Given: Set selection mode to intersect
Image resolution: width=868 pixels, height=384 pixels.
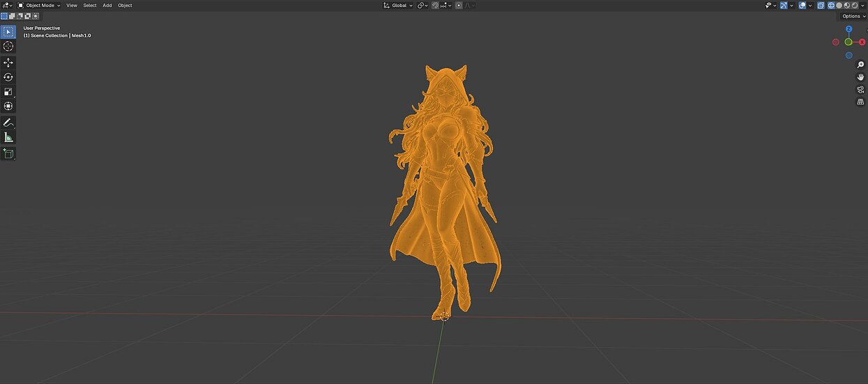Looking at the screenshot, I should 35,16.
